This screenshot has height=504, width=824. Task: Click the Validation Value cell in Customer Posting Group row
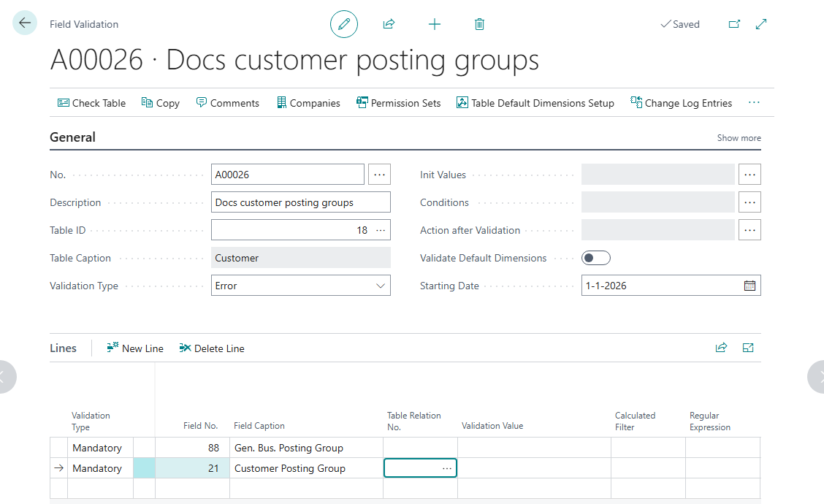point(534,468)
